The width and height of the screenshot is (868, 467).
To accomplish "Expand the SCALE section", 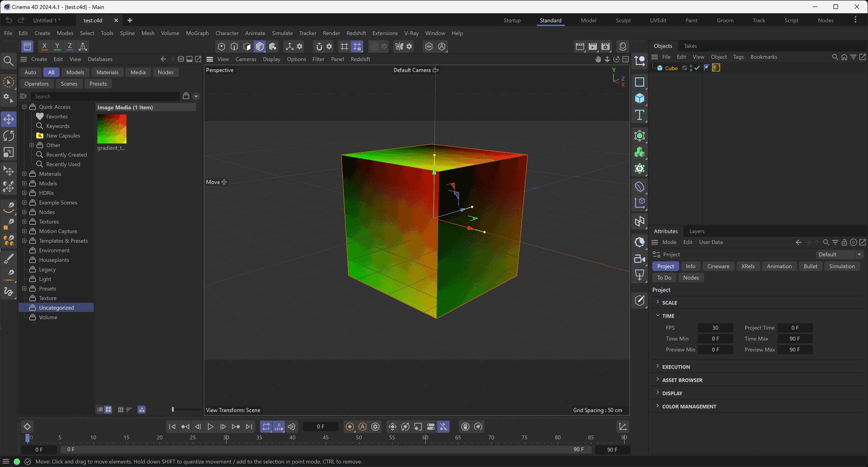I will coord(658,302).
